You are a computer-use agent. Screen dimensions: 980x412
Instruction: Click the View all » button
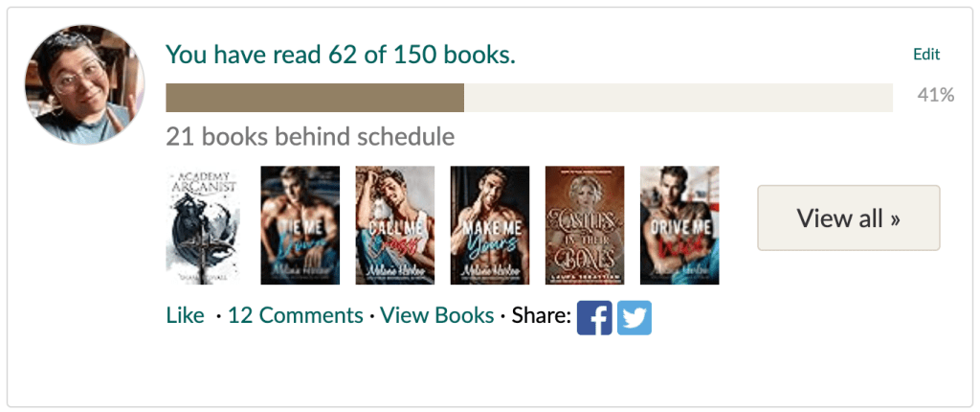coord(849,217)
